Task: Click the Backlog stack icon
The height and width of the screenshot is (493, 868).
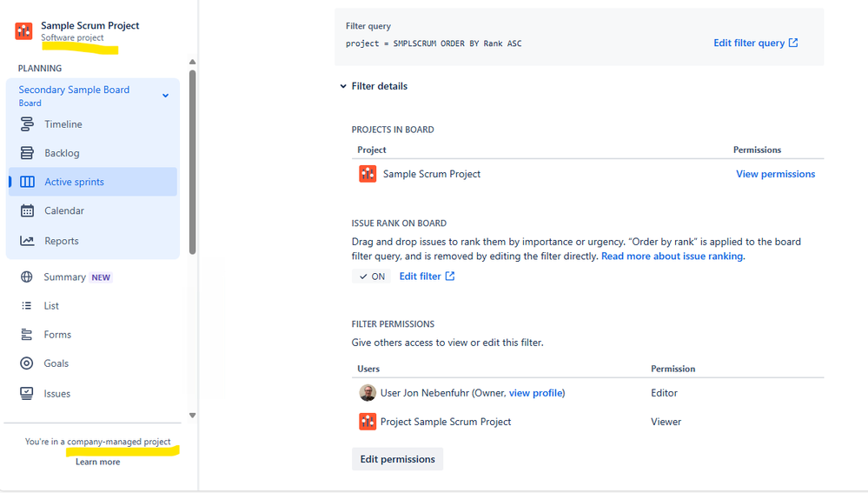Action: (x=27, y=153)
